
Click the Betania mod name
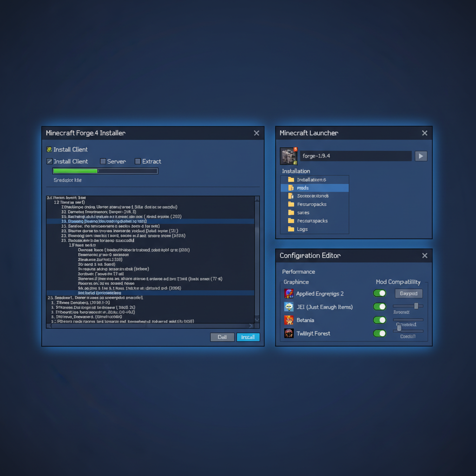click(x=305, y=320)
